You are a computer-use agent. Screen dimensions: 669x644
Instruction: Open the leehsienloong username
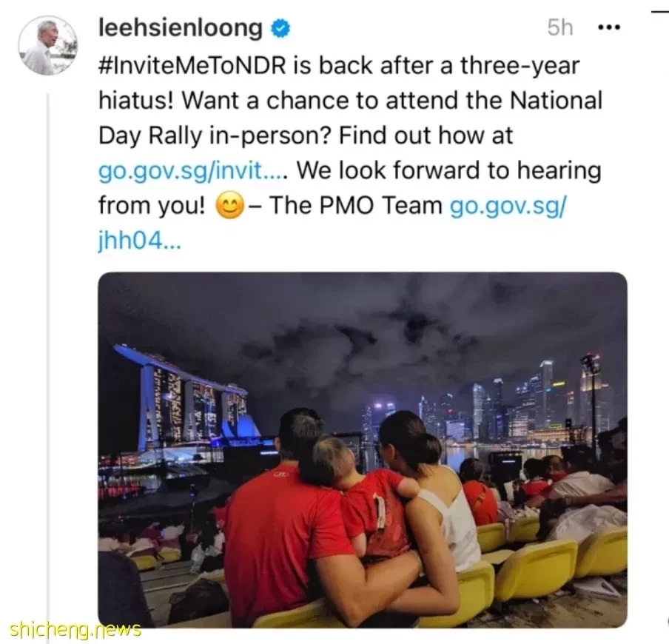click(x=181, y=27)
